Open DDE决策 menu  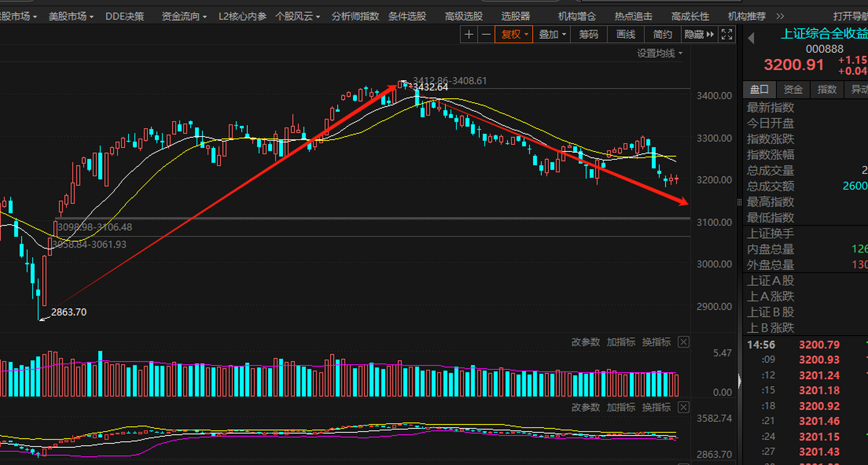pyautogui.click(x=125, y=16)
